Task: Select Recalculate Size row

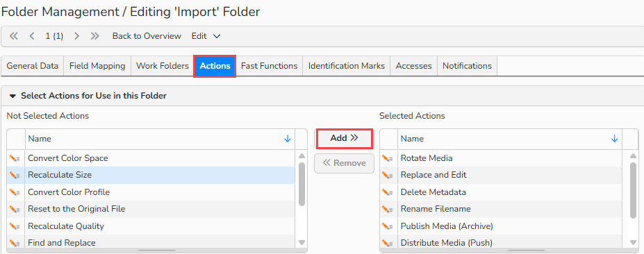Action: click(151, 175)
